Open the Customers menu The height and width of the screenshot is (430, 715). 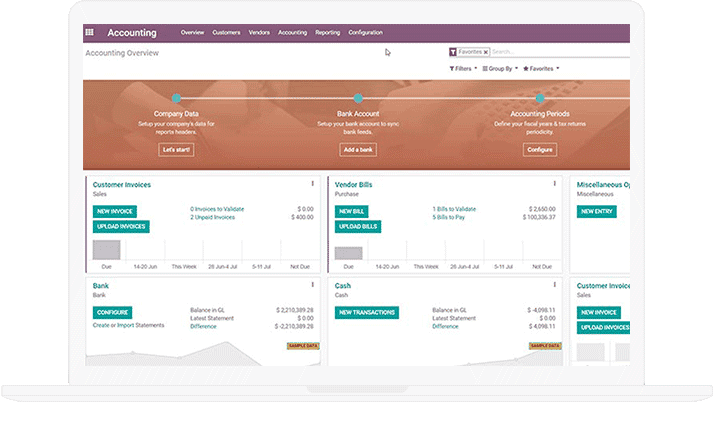(x=226, y=33)
